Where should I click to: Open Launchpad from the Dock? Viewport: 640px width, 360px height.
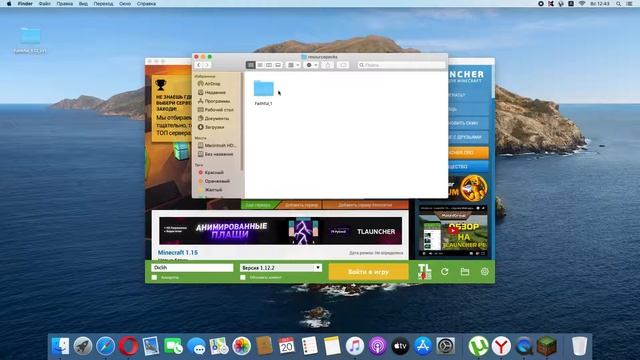(x=83, y=346)
